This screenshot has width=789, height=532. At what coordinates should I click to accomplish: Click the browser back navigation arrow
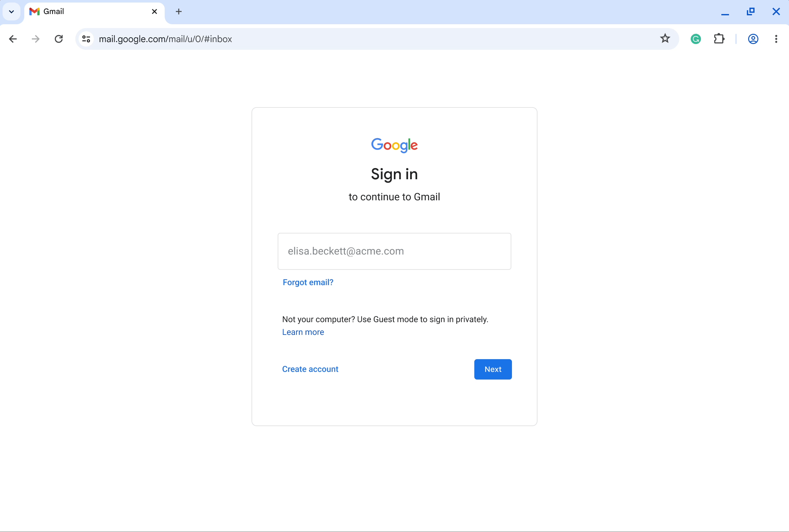13,38
